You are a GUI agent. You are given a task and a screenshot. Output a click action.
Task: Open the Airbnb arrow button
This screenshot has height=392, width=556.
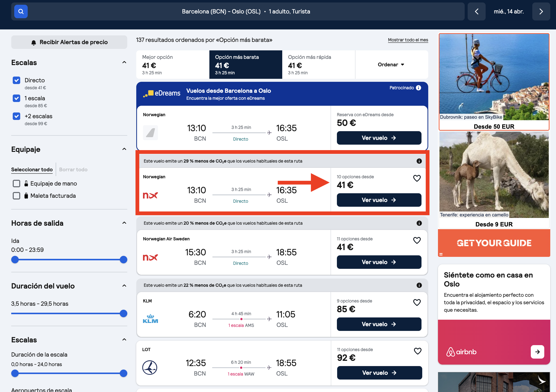coord(537,352)
